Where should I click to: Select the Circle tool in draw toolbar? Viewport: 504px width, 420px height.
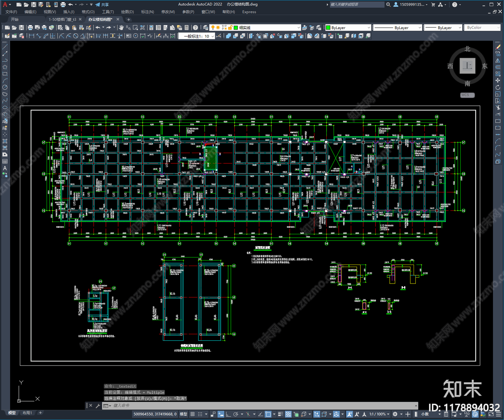(5, 87)
